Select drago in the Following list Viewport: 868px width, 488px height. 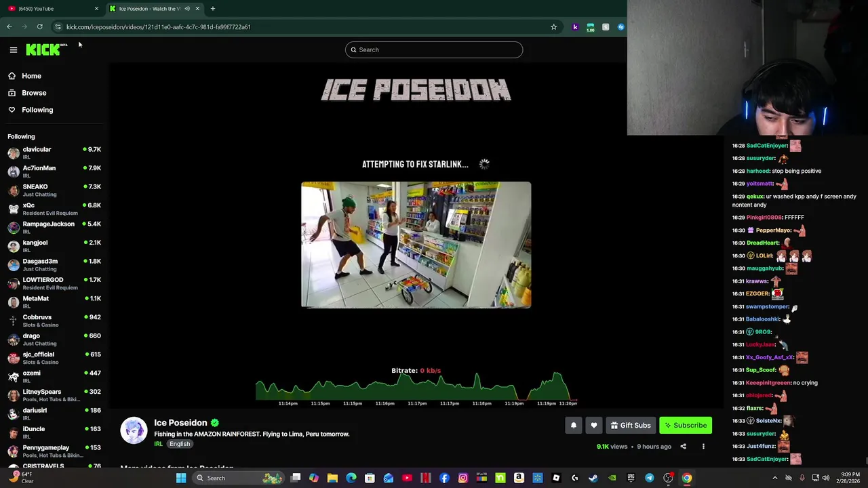tap(54, 339)
